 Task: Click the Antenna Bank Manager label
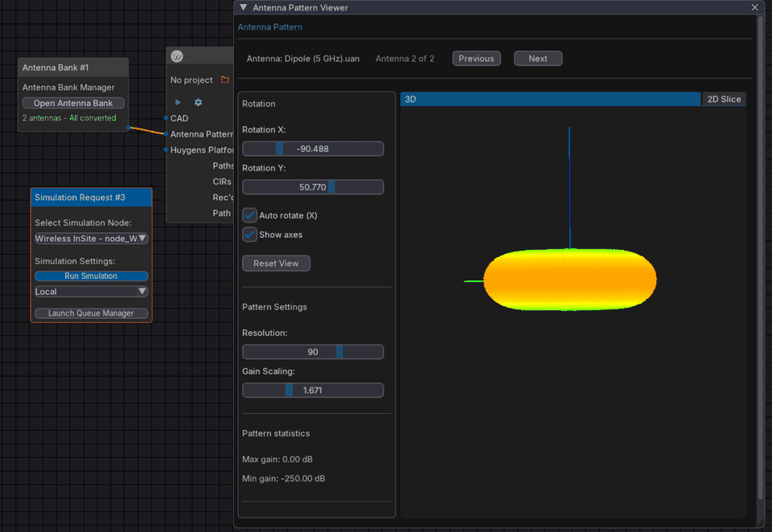[x=68, y=87]
